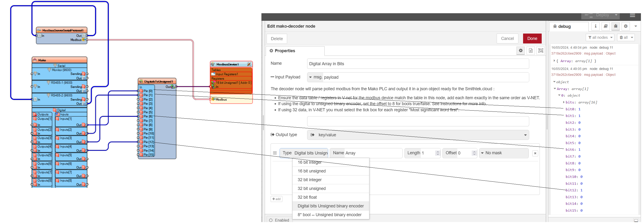
Task: Open the No mask dropdown
Action: (504, 153)
